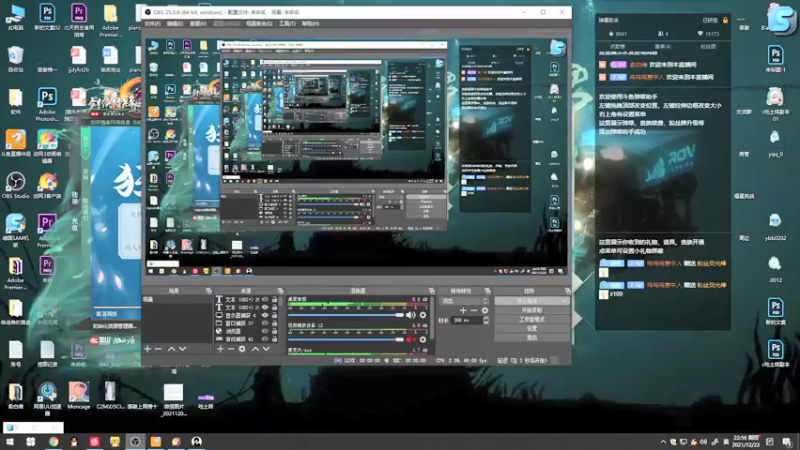Add a transition with plus icon

[463, 311]
